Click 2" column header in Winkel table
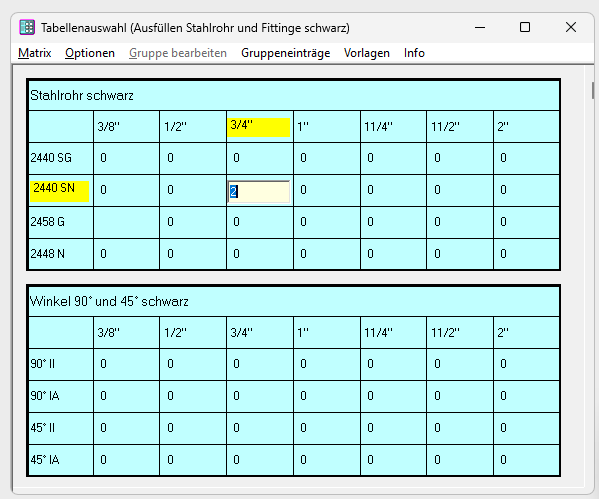 (526, 332)
